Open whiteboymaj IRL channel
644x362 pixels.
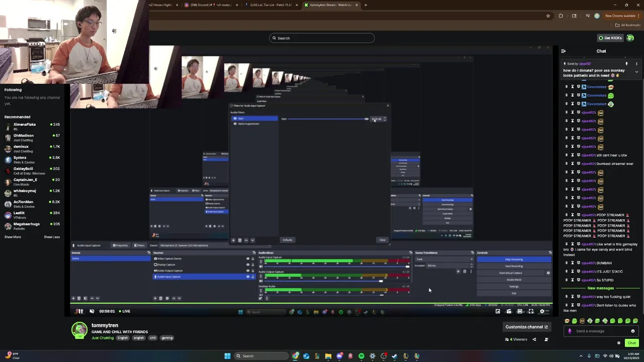(x=32, y=193)
